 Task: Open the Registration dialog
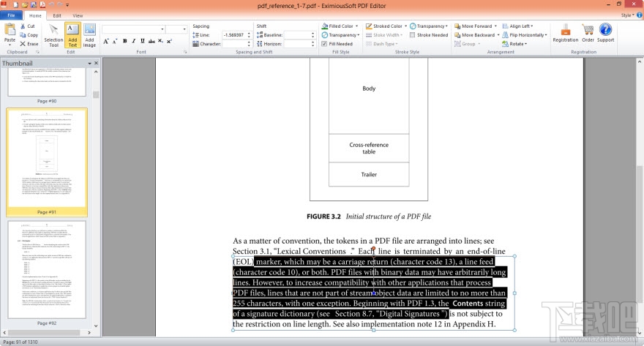(566, 32)
